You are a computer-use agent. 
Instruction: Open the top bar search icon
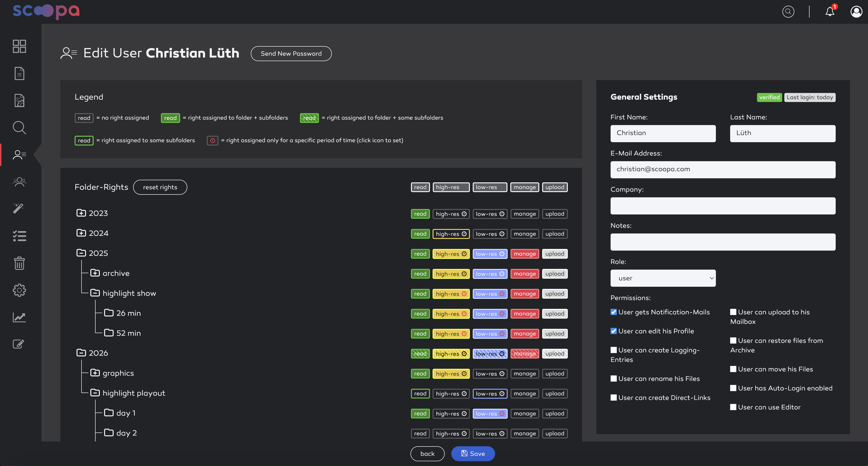coord(788,12)
